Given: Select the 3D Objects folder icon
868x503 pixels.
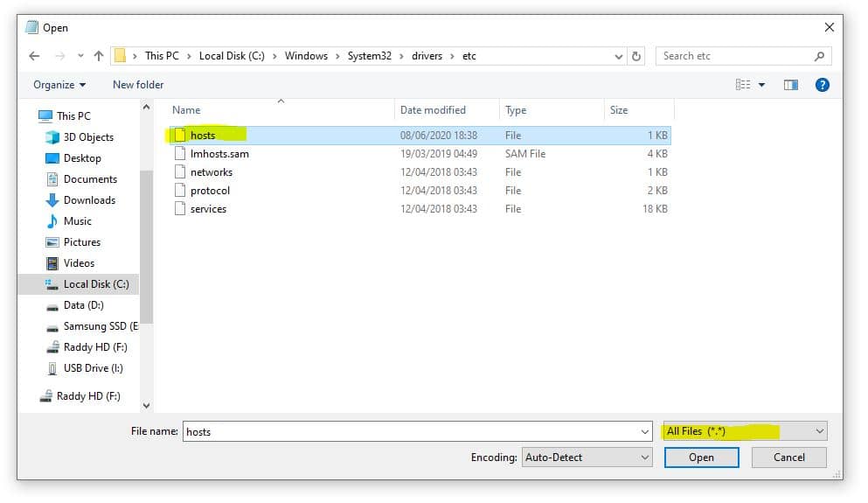Looking at the screenshot, I should 52,137.
